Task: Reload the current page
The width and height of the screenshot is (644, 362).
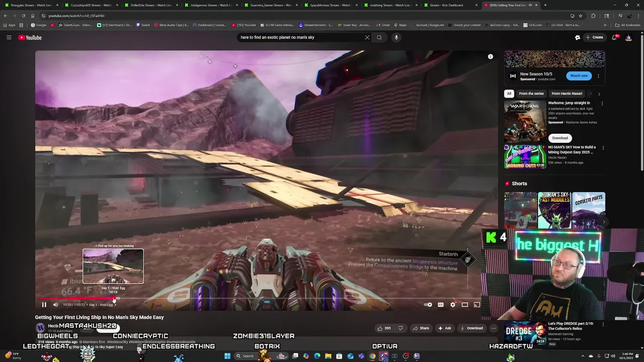Action: pyautogui.click(x=23, y=16)
